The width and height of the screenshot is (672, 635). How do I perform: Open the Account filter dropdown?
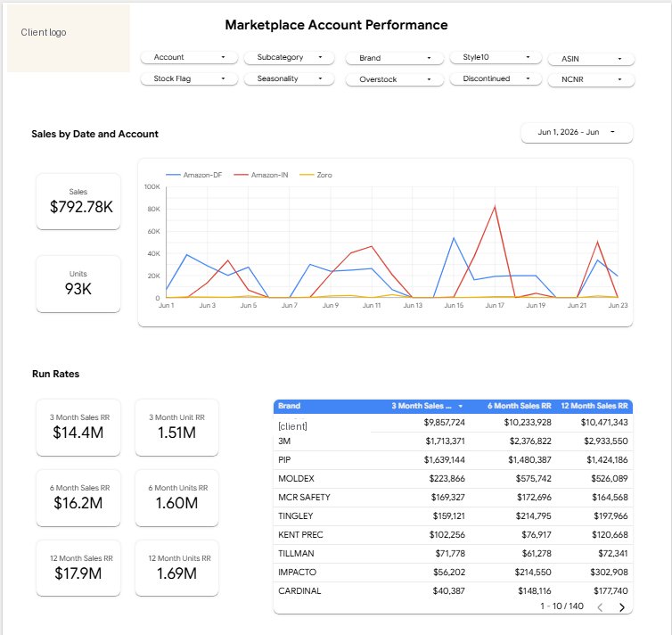tap(189, 57)
